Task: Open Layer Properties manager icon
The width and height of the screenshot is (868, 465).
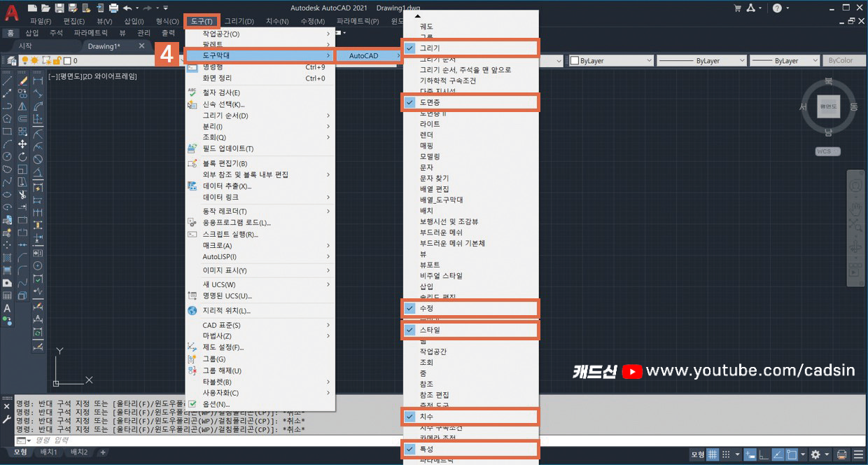Action: click(x=10, y=60)
